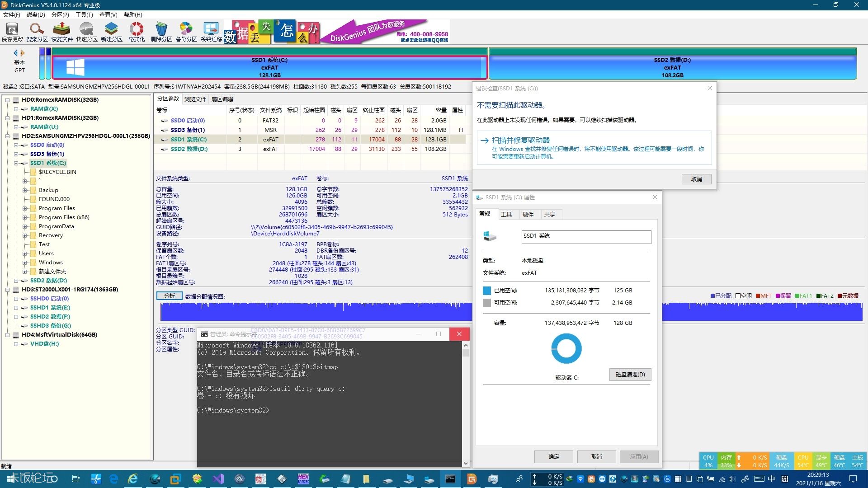Screen dimensions: 868x488
Task: Click 取消 in the properties dialog
Action: (x=597, y=457)
